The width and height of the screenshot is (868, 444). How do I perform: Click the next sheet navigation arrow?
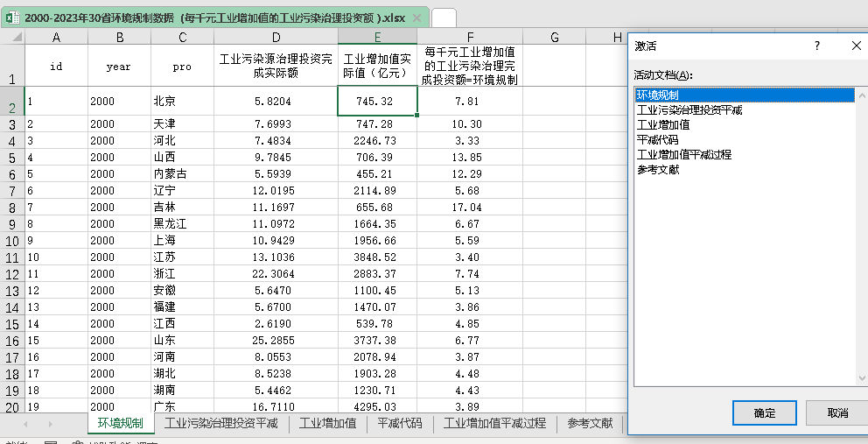pos(51,424)
